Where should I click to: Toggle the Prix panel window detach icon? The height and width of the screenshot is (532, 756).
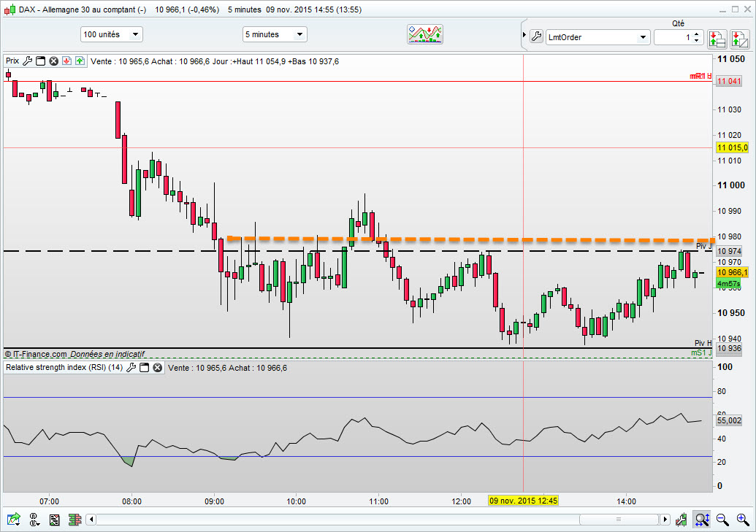tap(41, 61)
